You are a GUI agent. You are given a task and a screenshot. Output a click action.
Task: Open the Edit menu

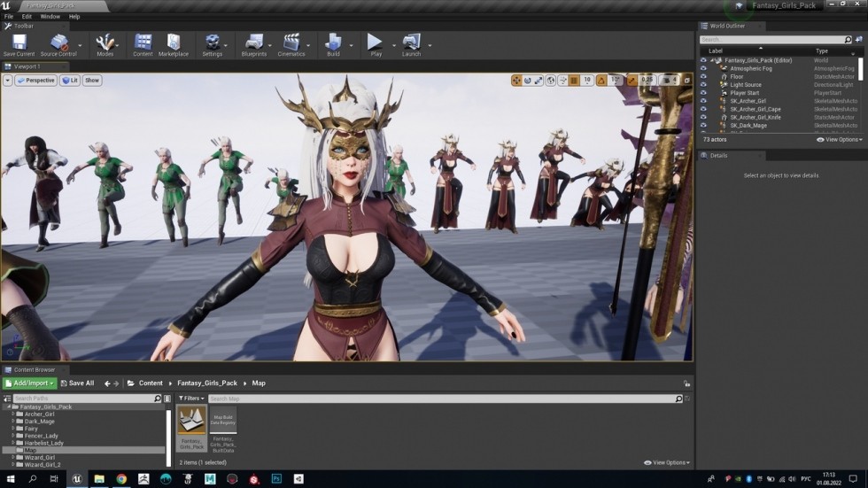(x=27, y=17)
